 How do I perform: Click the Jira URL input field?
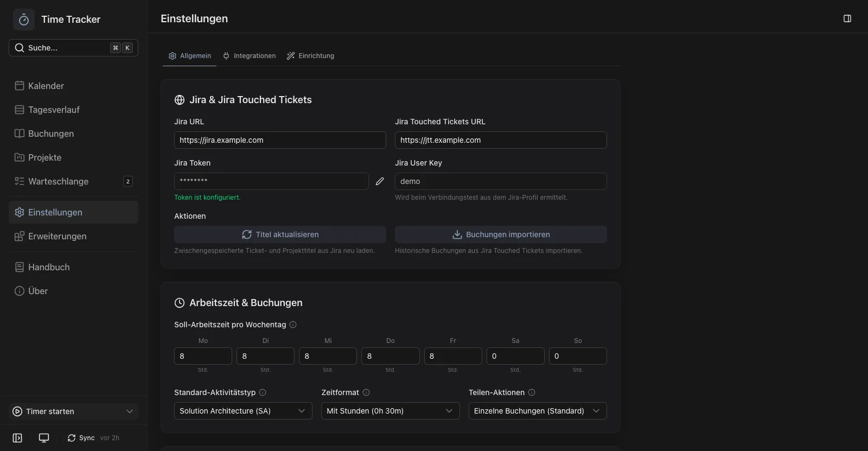(280, 140)
